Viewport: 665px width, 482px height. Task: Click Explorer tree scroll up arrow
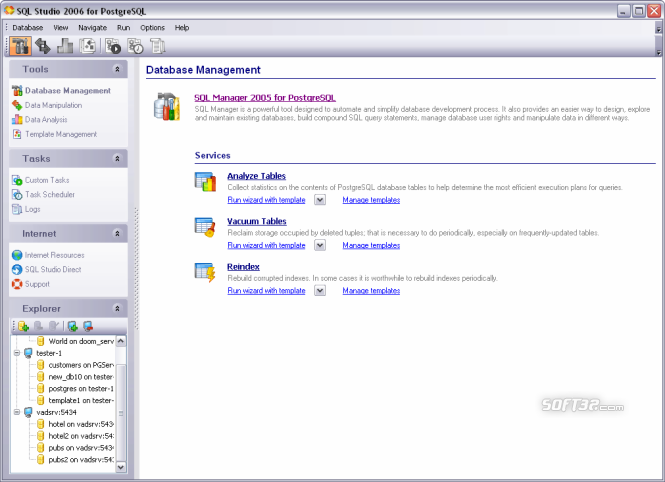[x=121, y=341]
